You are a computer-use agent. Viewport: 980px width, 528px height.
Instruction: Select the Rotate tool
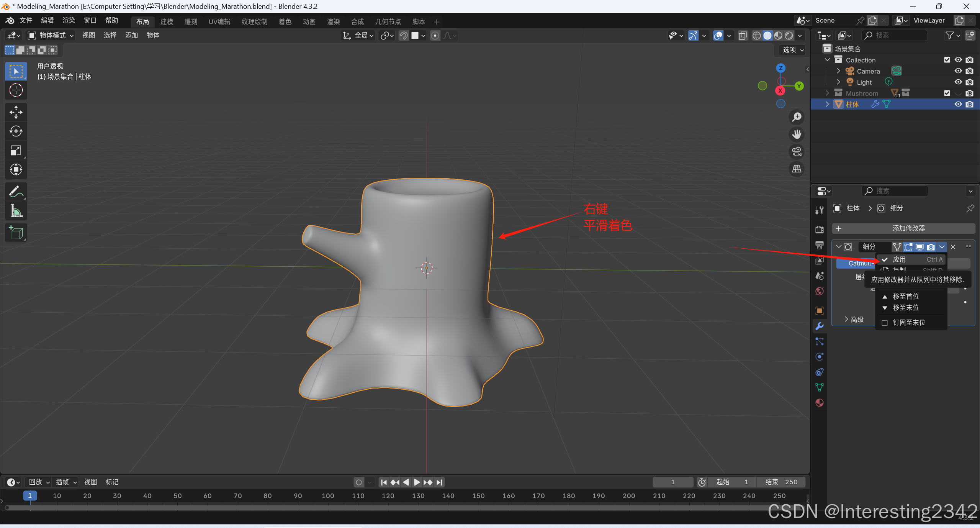(16, 131)
